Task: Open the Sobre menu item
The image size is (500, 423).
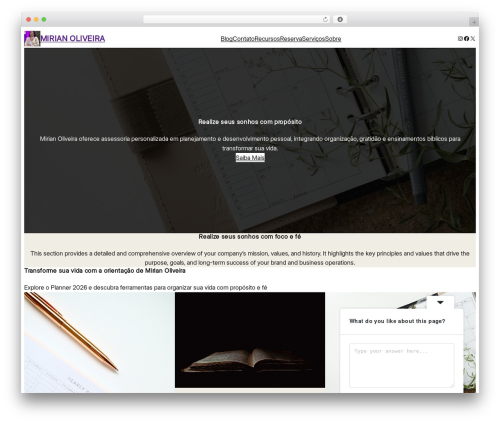Action: pyautogui.click(x=333, y=39)
